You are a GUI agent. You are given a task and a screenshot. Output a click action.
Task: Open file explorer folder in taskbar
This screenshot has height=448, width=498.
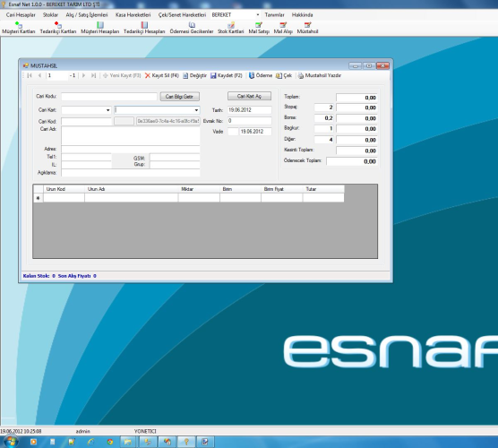point(128,442)
